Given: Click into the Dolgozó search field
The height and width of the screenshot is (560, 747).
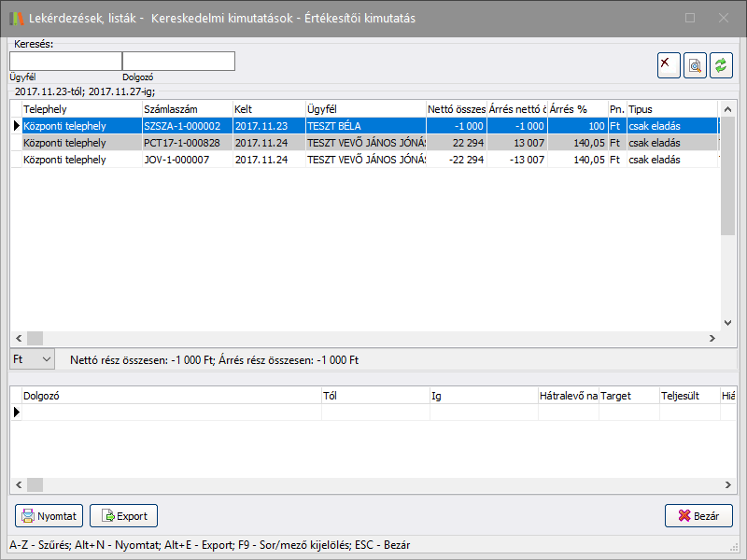Looking at the screenshot, I should (x=178, y=62).
